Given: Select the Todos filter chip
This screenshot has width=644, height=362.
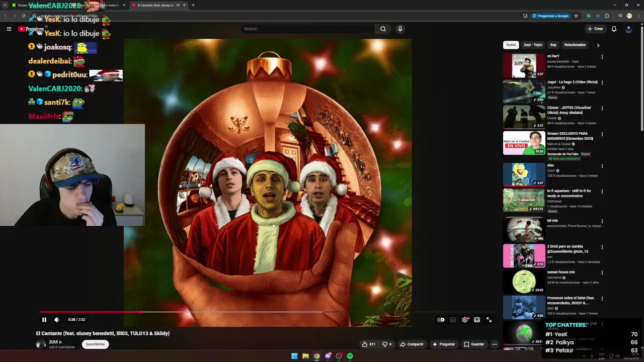Looking at the screenshot, I should pyautogui.click(x=511, y=45).
